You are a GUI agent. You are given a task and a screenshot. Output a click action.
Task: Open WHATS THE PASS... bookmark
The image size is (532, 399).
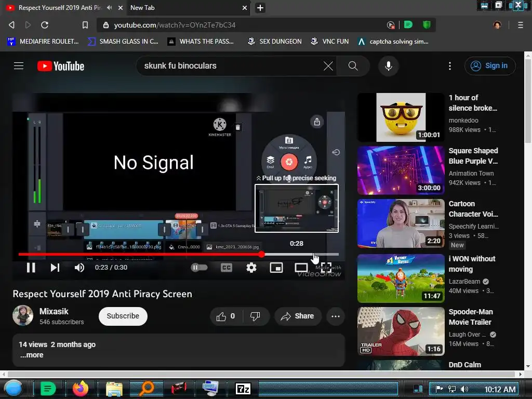point(201,42)
